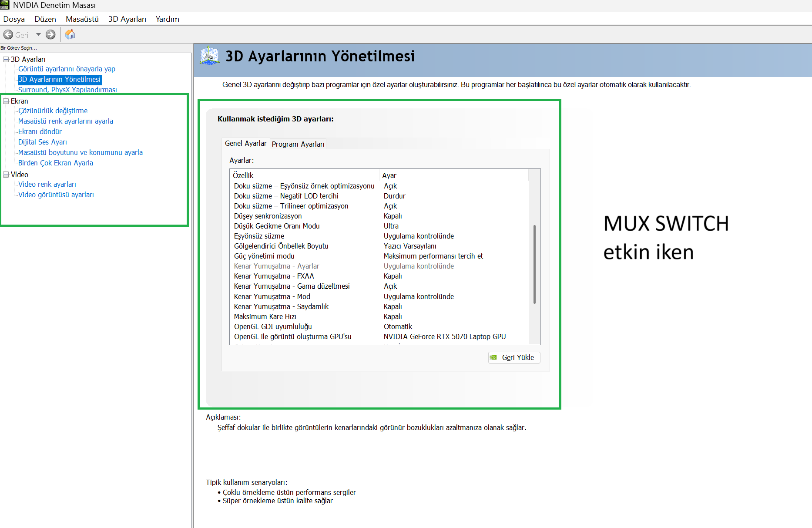Image resolution: width=812 pixels, height=528 pixels.
Task: Open the Dosya menu
Action: pos(14,19)
